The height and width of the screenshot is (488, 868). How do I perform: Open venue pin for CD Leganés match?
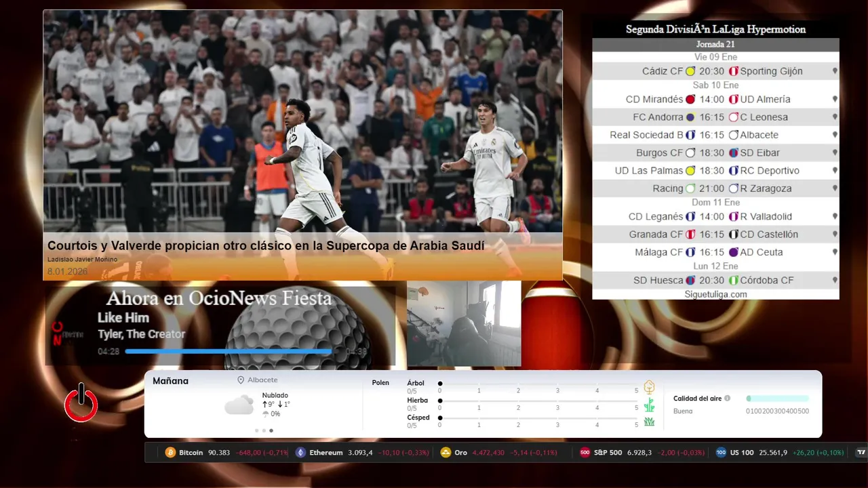click(x=835, y=217)
